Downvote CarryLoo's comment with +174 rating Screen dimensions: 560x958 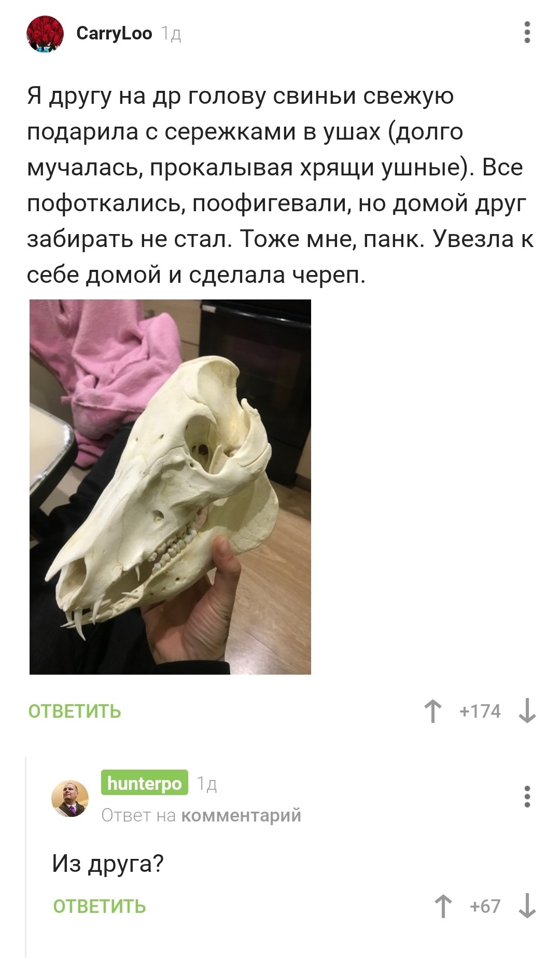tap(527, 711)
